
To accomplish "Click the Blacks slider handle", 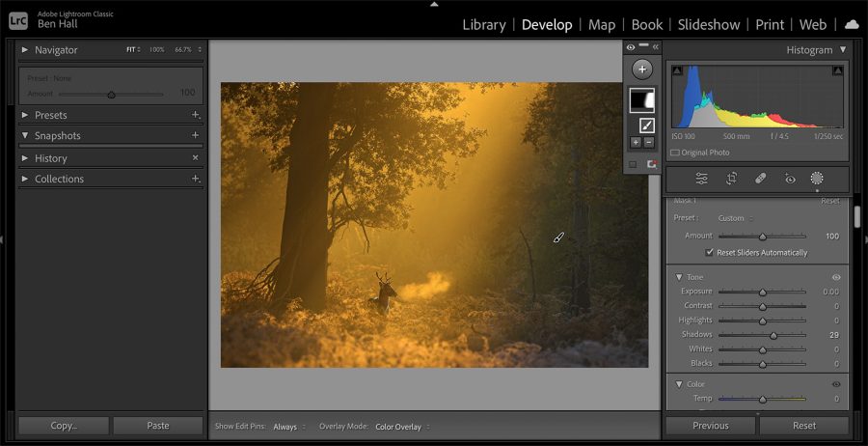I will (x=762, y=364).
